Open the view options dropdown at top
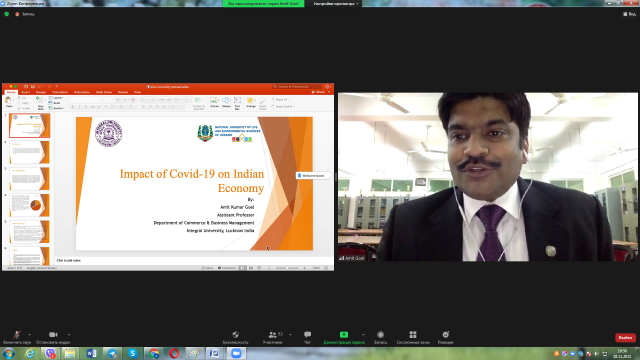Image resolution: width=640 pixels, height=360 pixels. coord(336,3)
